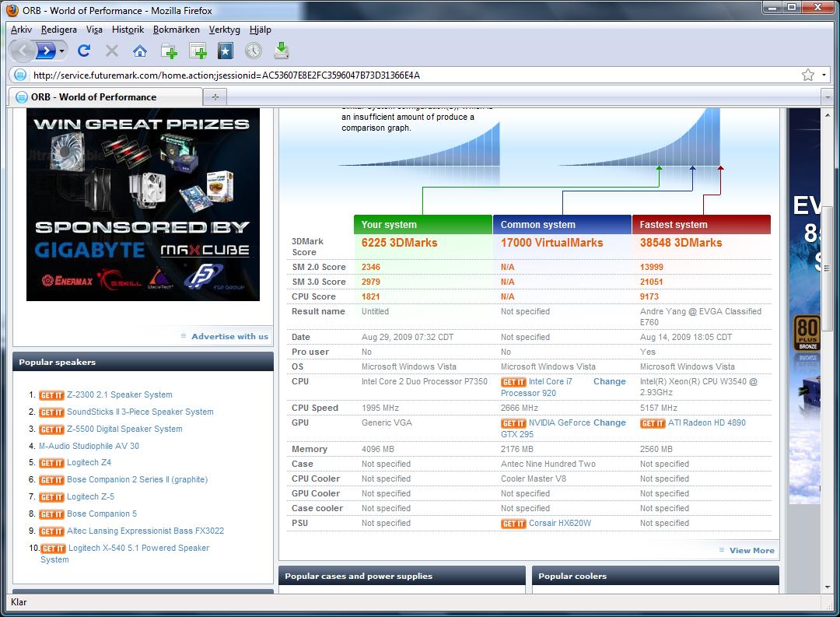Screen dimensions: 840x617
Task: Click GET IT badge next to NVIDIA GeForce GTX 295
Action: coord(513,423)
